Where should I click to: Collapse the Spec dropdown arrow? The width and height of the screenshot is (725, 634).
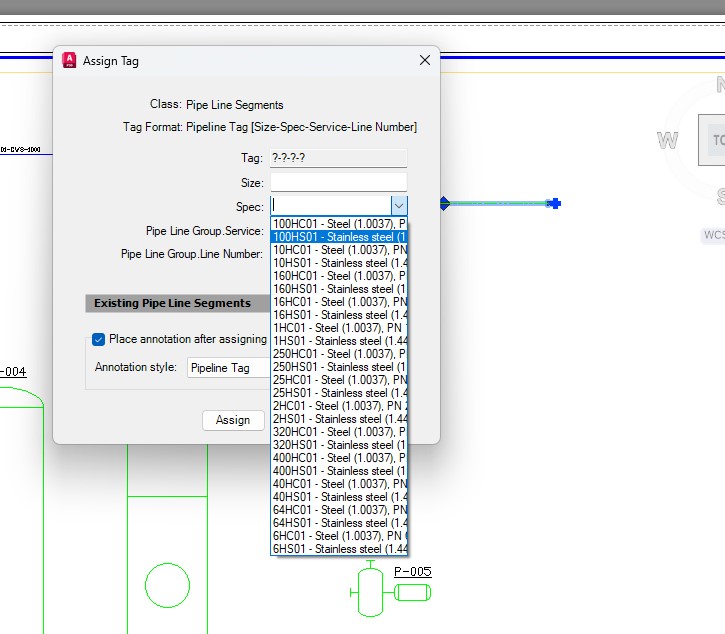[399, 205]
